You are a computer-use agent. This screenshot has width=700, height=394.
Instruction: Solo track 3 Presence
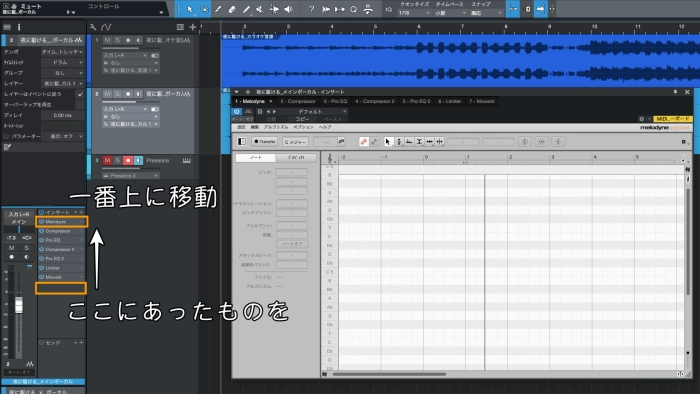coord(117,160)
